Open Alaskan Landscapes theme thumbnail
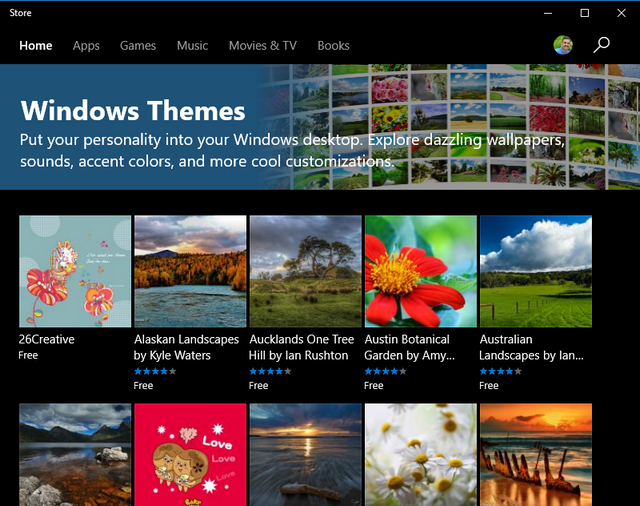Screen dimensions: 640x506 [190, 271]
